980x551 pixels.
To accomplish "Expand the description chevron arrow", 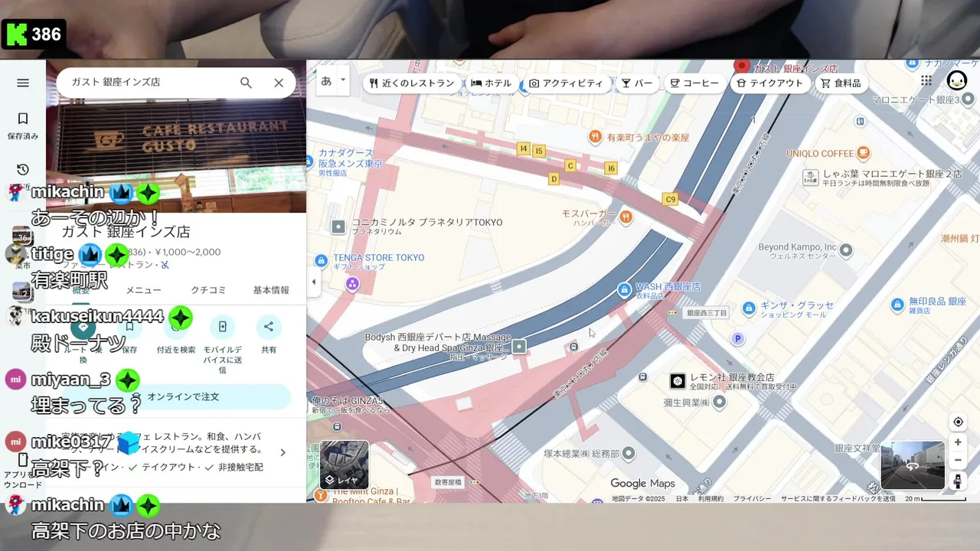I will pyautogui.click(x=283, y=452).
